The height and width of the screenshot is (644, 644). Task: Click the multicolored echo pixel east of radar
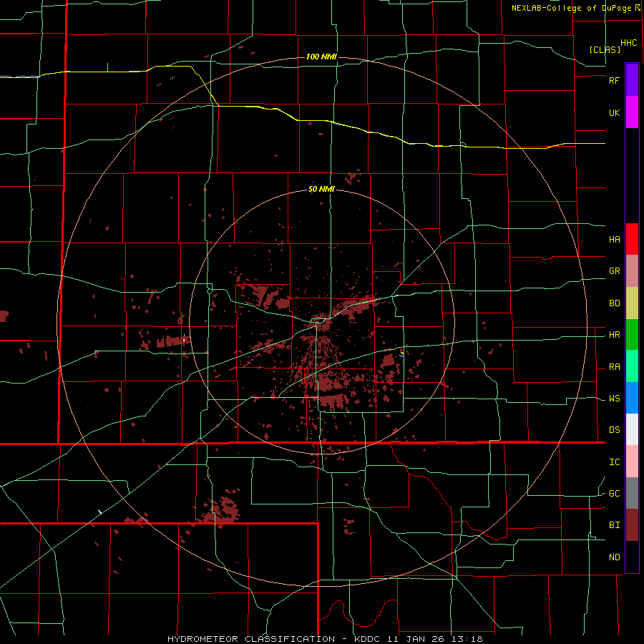pyautogui.click(x=401, y=353)
